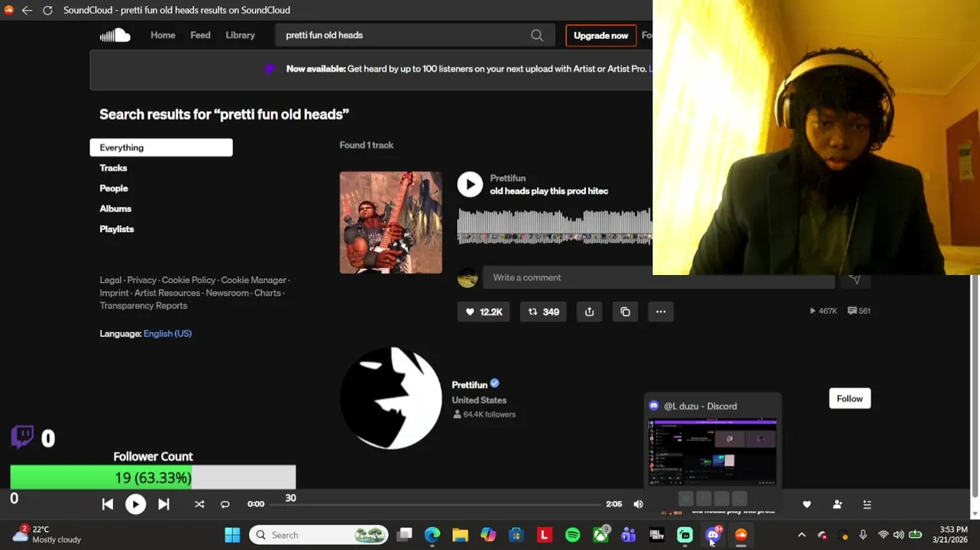Toggle shuffle in player bar
Viewport: 980px width, 550px height.
pos(199,504)
